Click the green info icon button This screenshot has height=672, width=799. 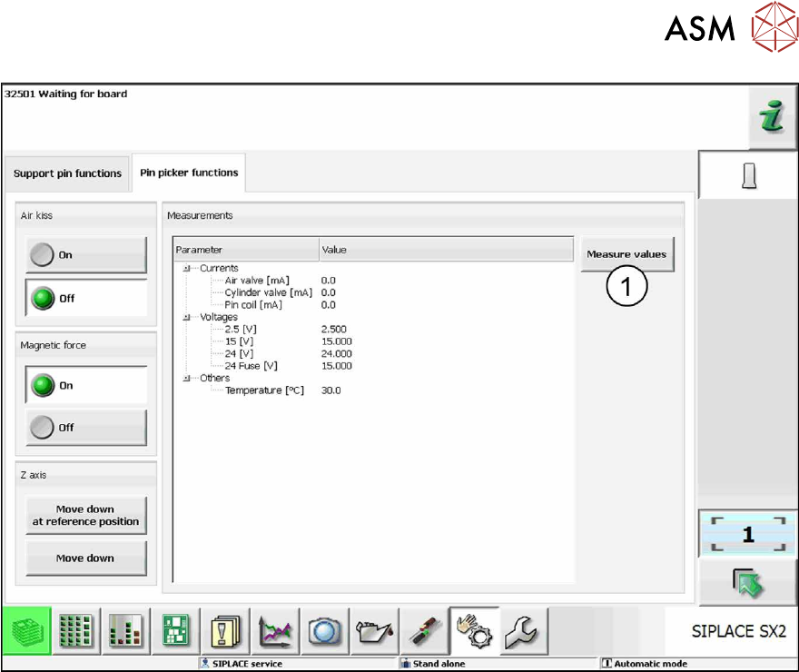point(772,118)
